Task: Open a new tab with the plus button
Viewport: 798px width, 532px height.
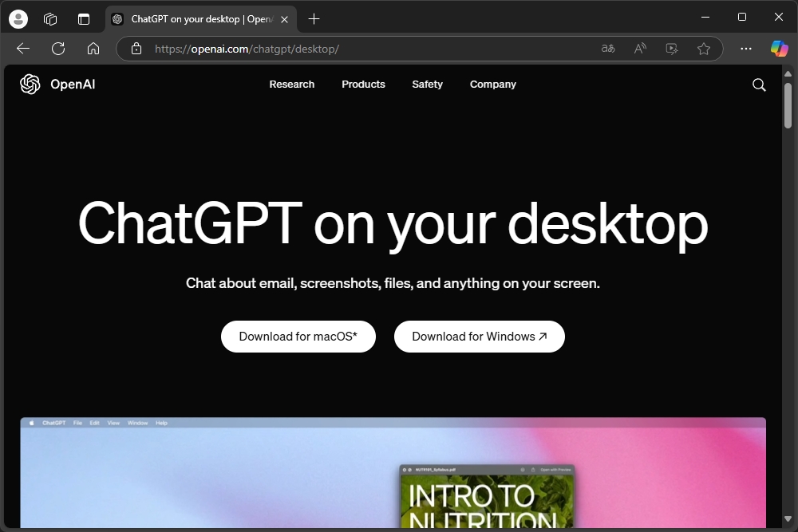Action: pos(314,19)
